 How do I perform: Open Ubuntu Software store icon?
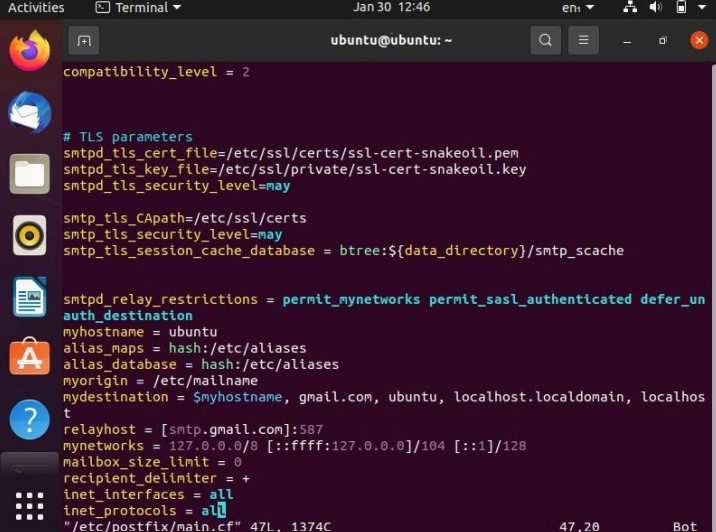[30, 357]
